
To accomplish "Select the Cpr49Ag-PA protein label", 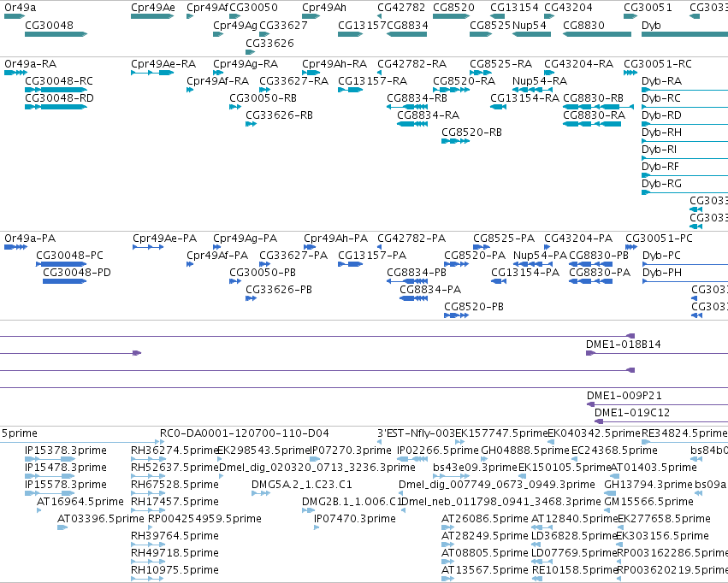I will tap(246, 238).
